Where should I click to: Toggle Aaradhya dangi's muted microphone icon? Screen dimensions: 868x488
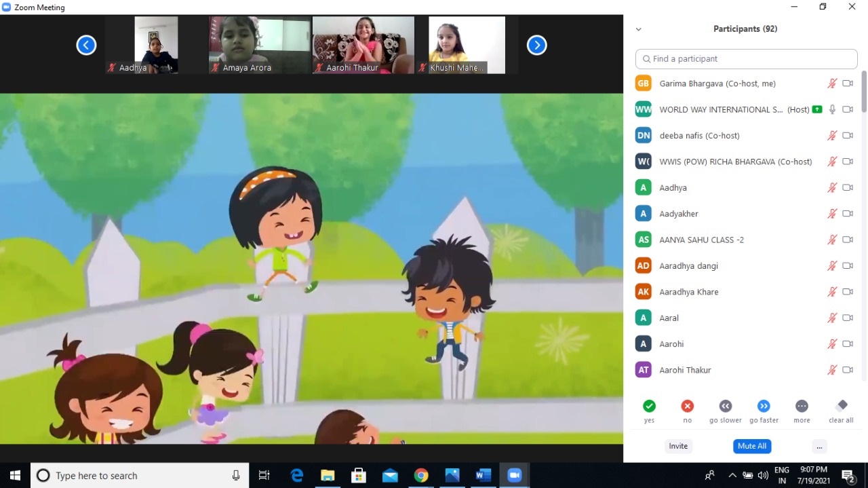pos(832,266)
